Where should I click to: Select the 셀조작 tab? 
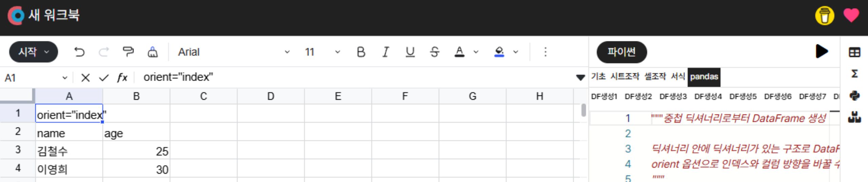click(x=655, y=77)
